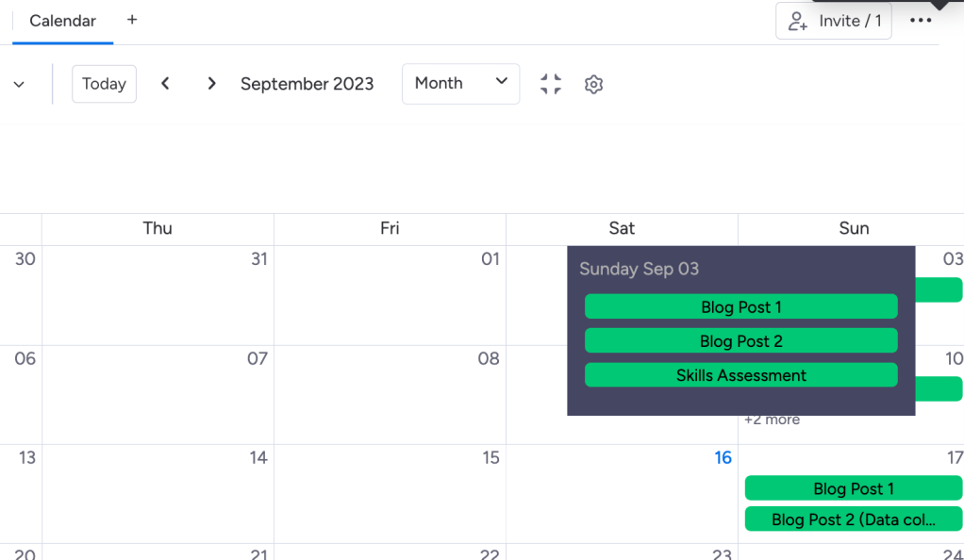
Task: Click the Invite / 1 button
Action: [x=834, y=21]
